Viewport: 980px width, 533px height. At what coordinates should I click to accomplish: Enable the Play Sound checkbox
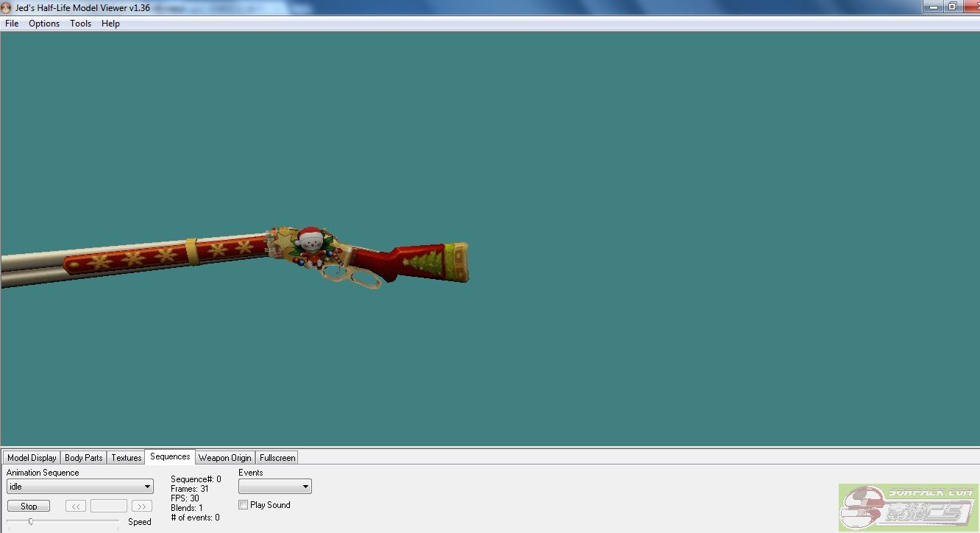tap(244, 505)
